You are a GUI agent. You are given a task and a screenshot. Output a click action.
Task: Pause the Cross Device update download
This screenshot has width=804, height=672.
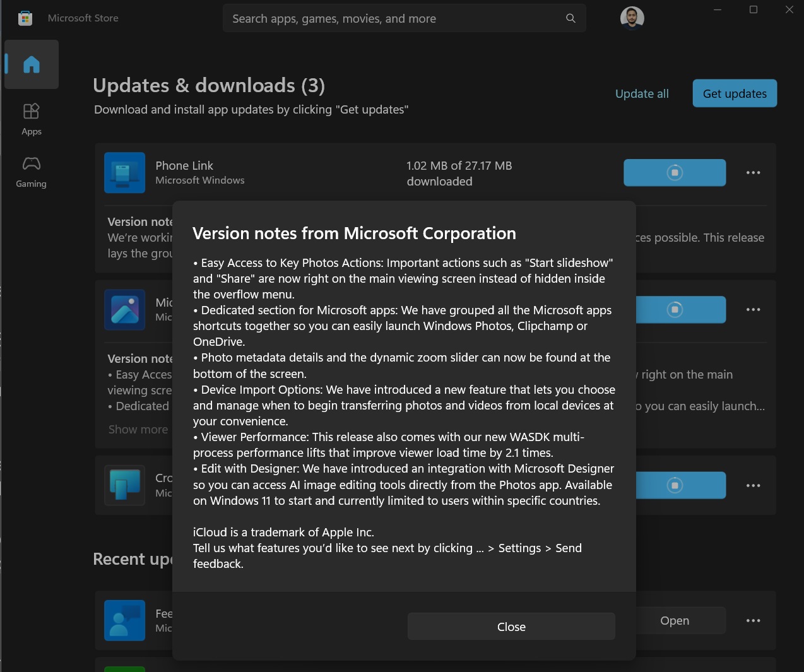tap(674, 485)
